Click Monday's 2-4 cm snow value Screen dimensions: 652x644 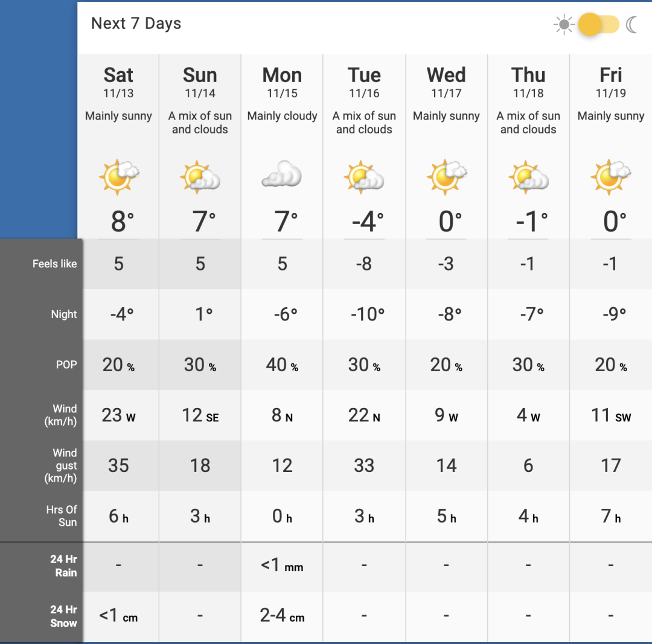click(282, 615)
